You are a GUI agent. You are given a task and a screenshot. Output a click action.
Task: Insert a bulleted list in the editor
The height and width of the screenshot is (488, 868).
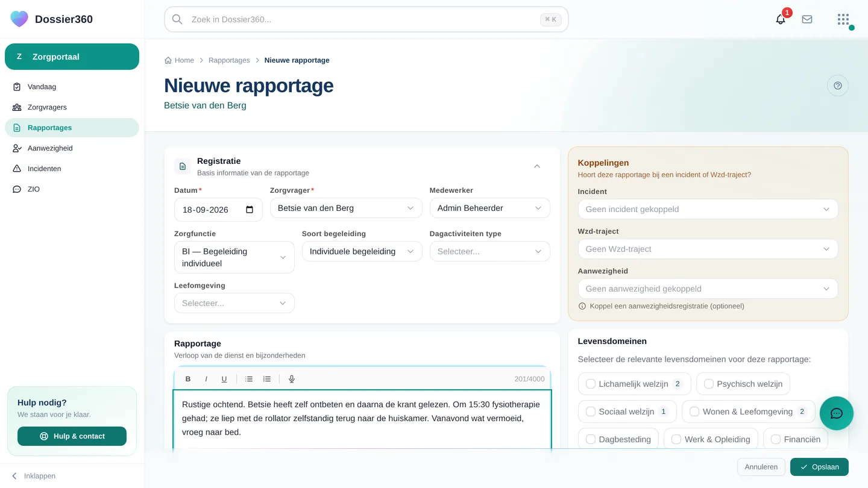click(249, 379)
